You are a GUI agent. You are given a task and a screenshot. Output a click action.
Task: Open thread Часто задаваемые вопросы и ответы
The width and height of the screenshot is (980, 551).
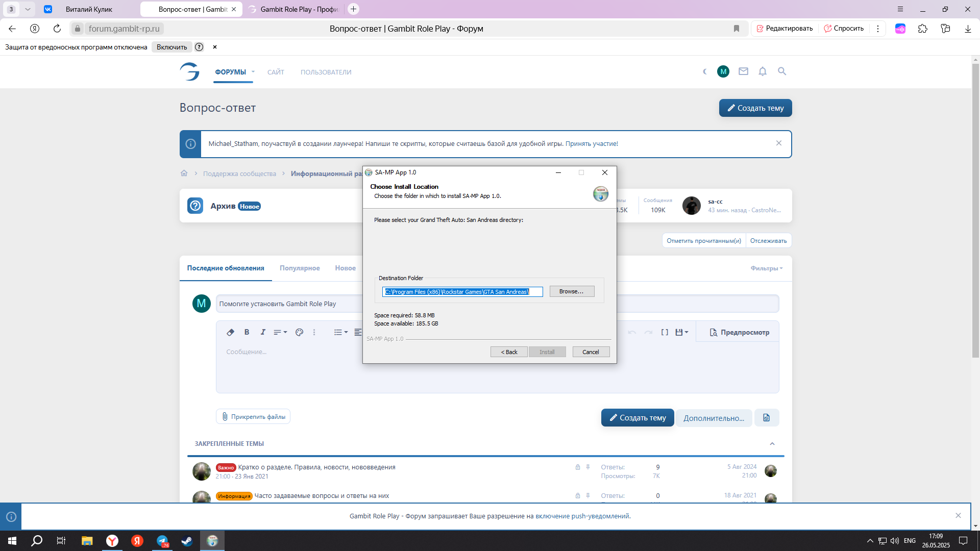[x=322, y=496]
